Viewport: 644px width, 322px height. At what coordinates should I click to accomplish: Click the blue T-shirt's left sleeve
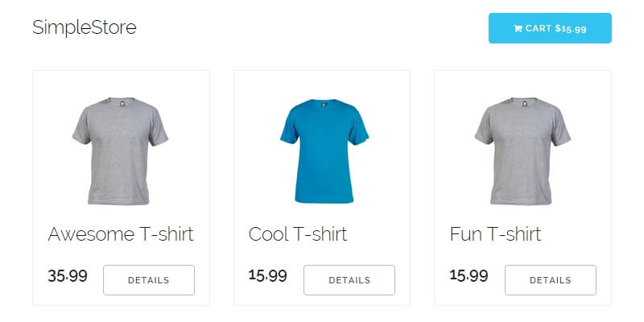tap(290, 129)
